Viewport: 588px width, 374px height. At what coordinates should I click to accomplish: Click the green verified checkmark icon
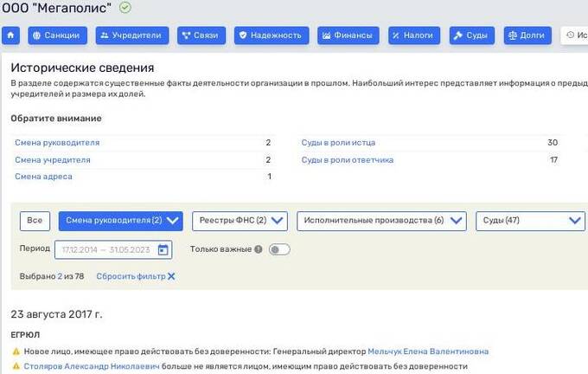pyautogui.click(x=125, y=8)
